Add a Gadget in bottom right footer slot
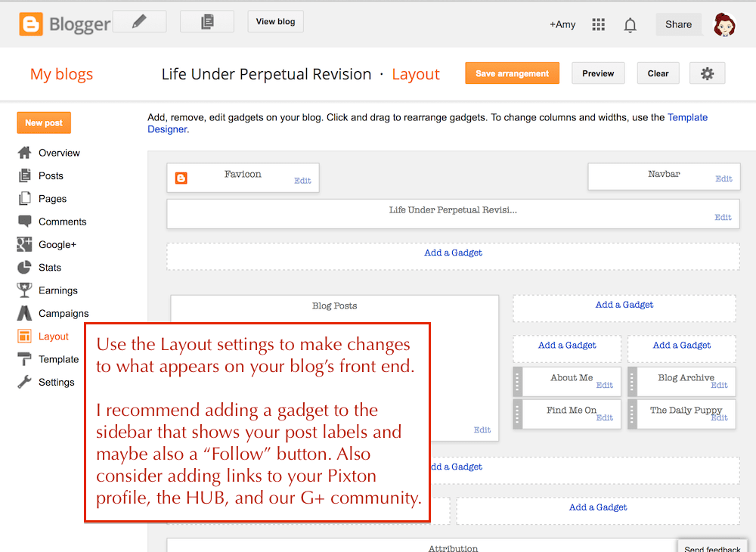The image size is (756, 552). tap(598, 507)
